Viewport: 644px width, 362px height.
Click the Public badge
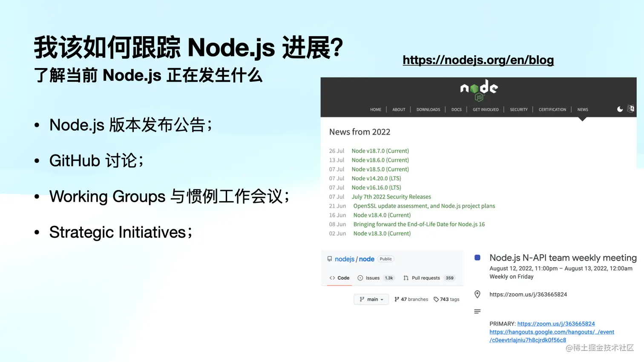(386, 259)
